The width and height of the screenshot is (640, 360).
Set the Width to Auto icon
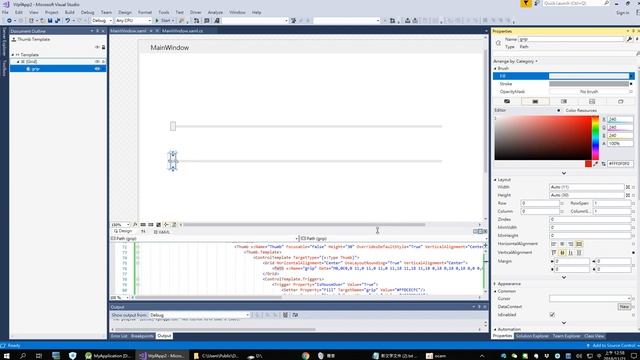(x=628, y=187)
